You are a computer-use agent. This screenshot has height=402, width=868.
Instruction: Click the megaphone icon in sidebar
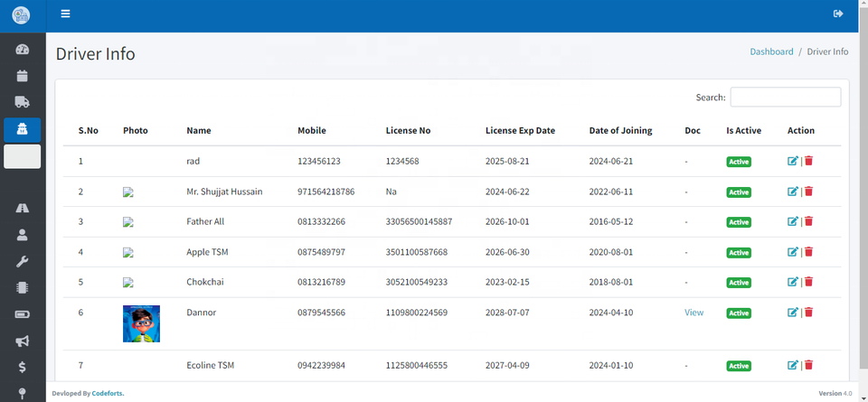click(x=23, y=341)
